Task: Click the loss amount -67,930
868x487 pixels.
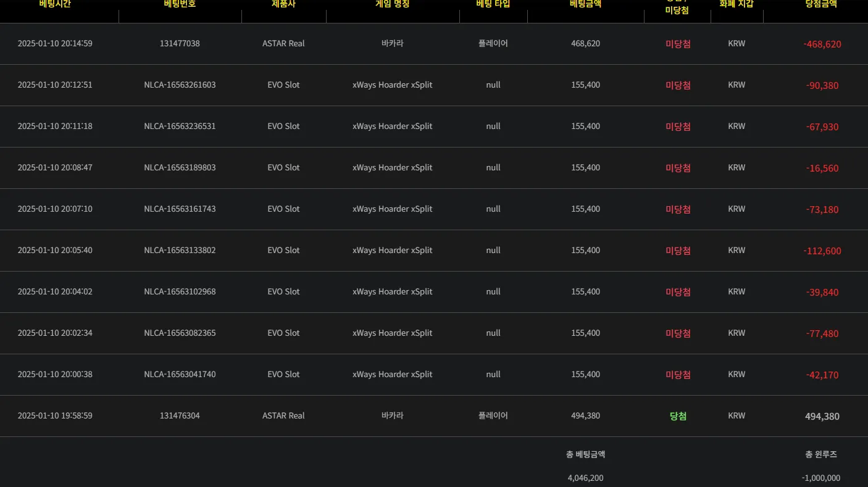Action: 822,127
